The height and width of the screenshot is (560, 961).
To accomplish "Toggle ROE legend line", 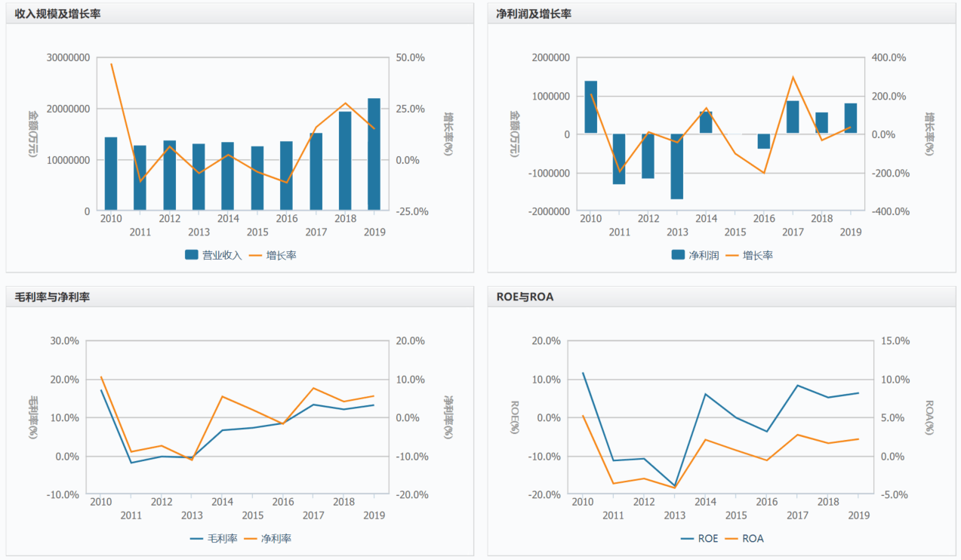I will click(699, 538).
